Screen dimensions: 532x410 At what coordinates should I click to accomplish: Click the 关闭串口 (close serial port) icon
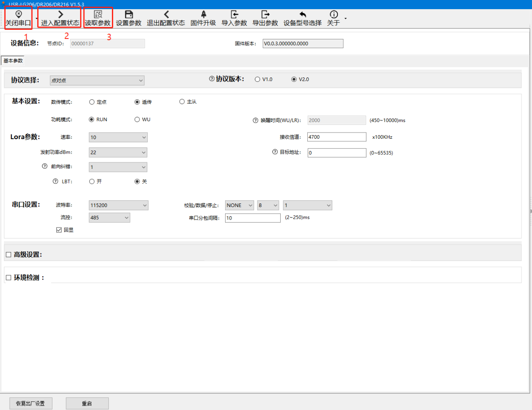18,14
